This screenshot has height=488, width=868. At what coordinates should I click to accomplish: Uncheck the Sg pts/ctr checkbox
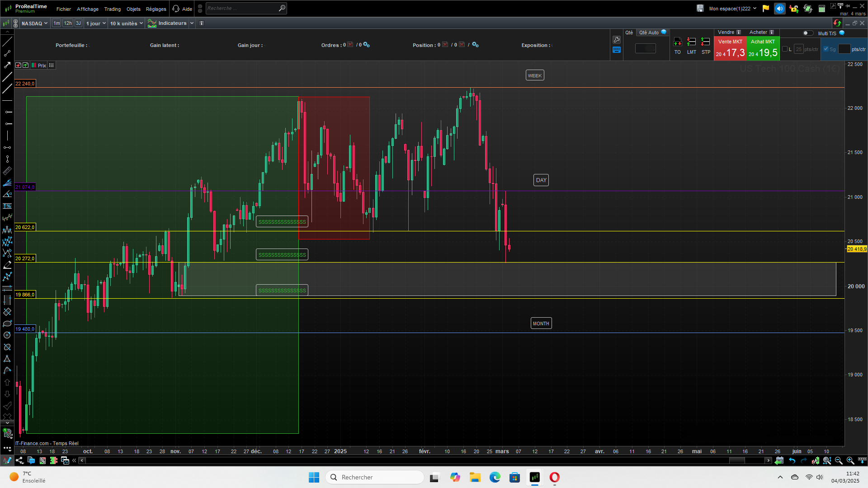[826, 49]
